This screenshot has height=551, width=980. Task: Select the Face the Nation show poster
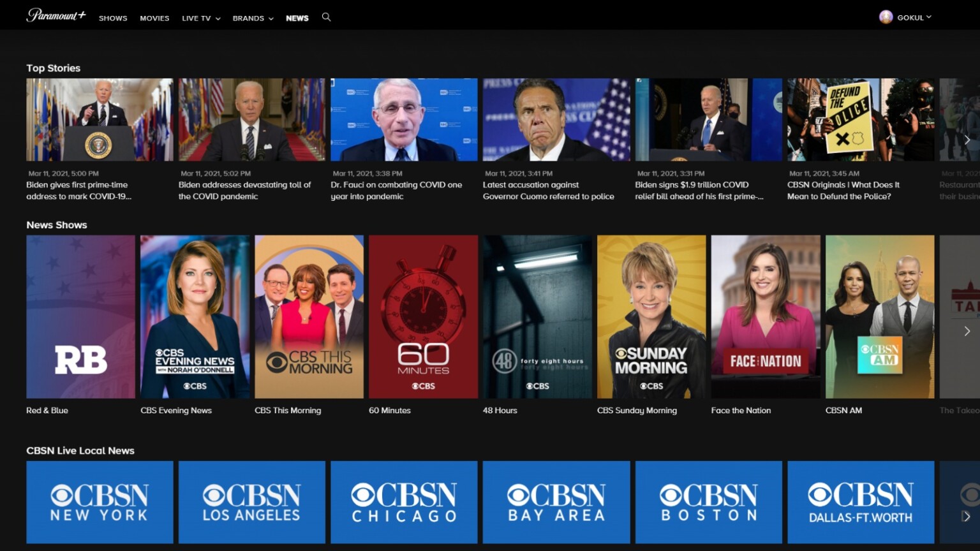pyautogui.click(x=765, y=317)
